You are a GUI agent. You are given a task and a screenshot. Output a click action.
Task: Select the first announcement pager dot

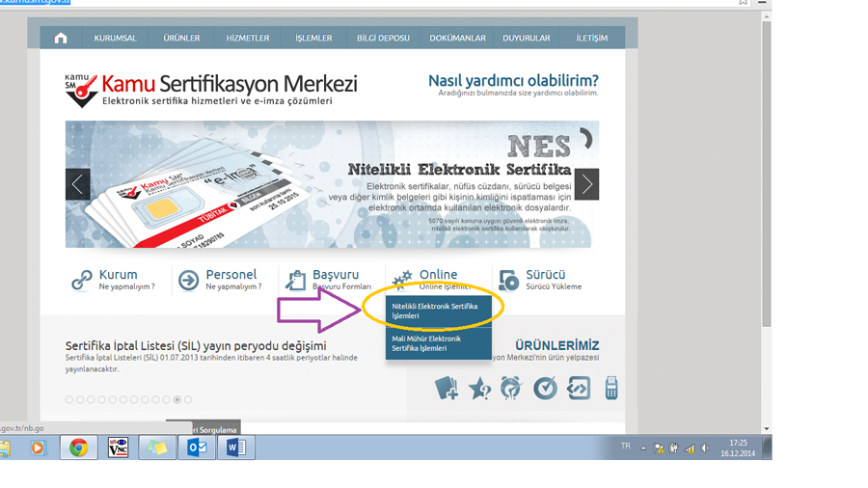point(69,399)
